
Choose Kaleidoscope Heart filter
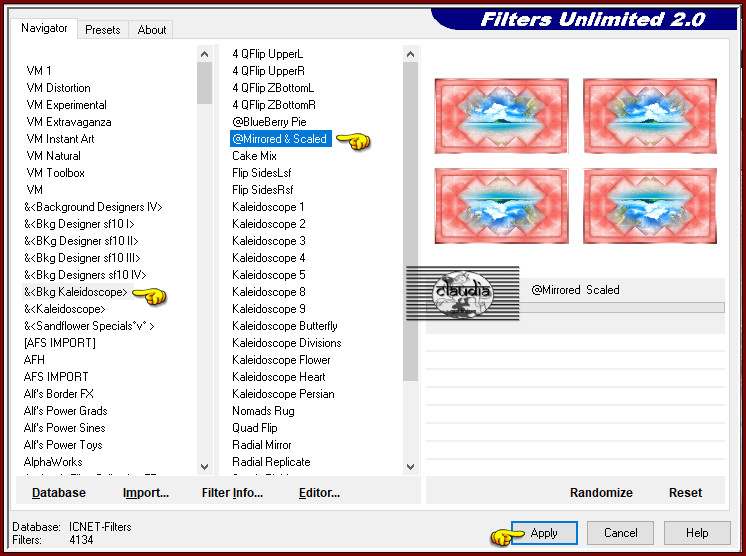coord(279,377)
